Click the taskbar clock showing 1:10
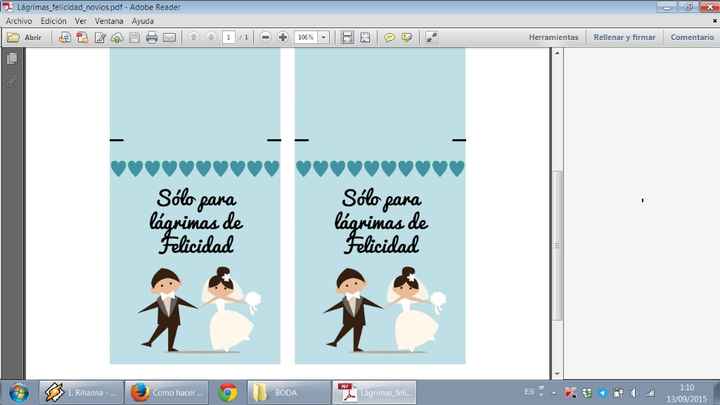The width and height of the screenshot is (720, 405). pos(686,393)
